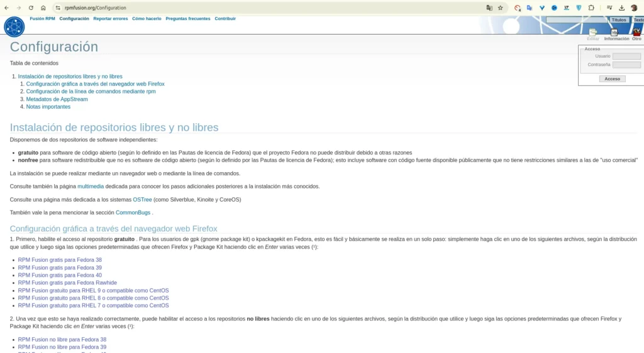
Task: Click the translate page icon in address bar
Action: click(489, 8)
